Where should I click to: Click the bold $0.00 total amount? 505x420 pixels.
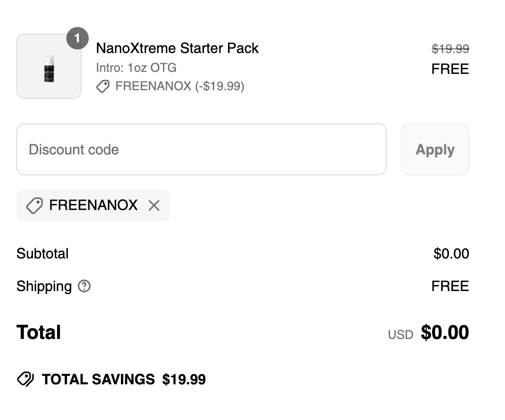[x=444, y=333]
